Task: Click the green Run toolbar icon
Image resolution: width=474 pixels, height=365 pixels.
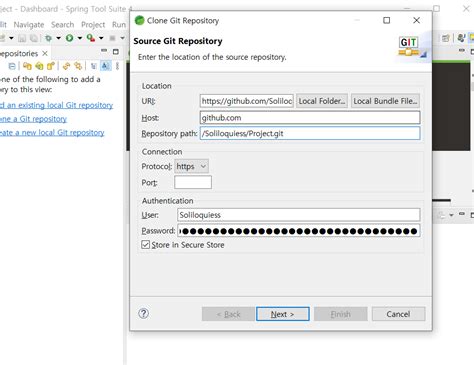Action: coord(69,38)
